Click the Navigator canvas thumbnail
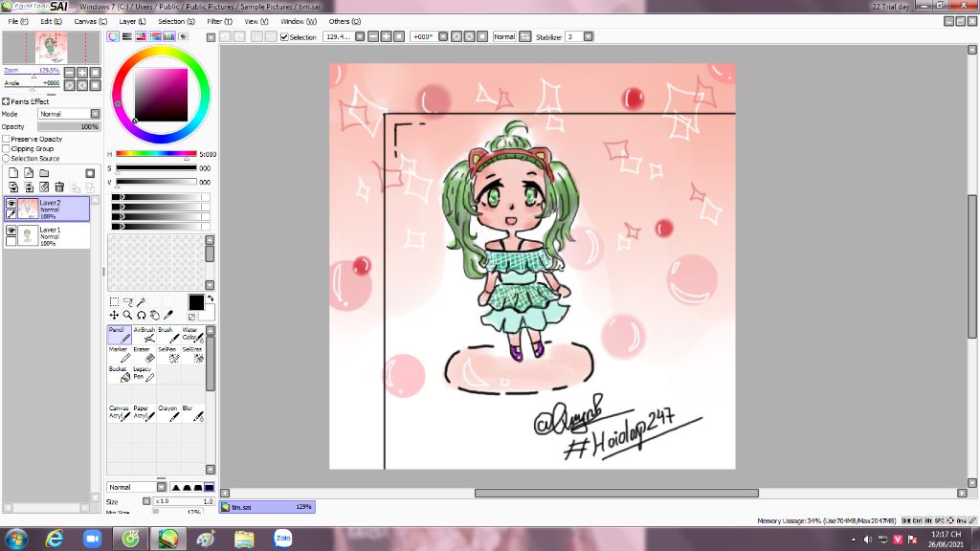This screenshot has height=551, width=980. pyautogui.click(x=52, y=48)
